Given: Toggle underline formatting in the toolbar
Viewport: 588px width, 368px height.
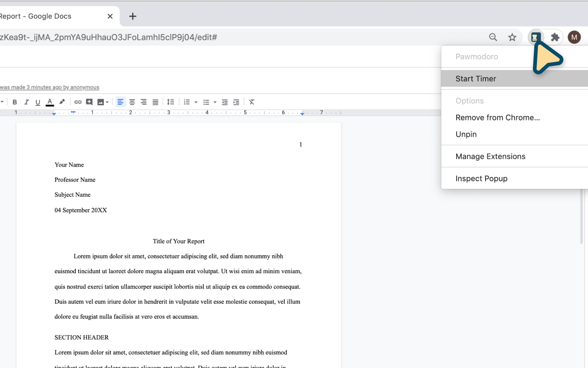Looking at the screenshot, I should tap(38, 102).
